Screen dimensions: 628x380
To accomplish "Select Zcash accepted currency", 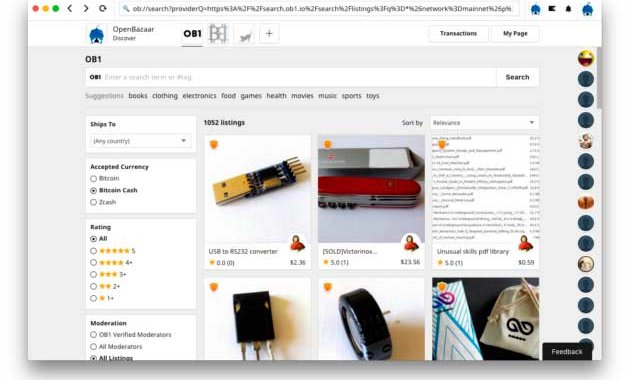I will point(93,202).
